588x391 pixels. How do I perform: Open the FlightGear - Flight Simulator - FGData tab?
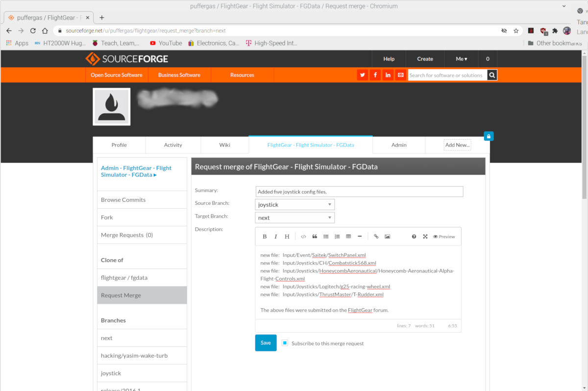(311, 145)
